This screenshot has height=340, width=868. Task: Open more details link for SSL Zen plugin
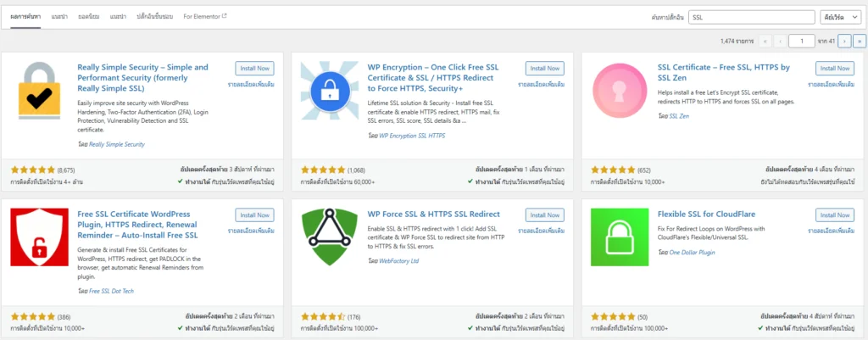point(832,84)
